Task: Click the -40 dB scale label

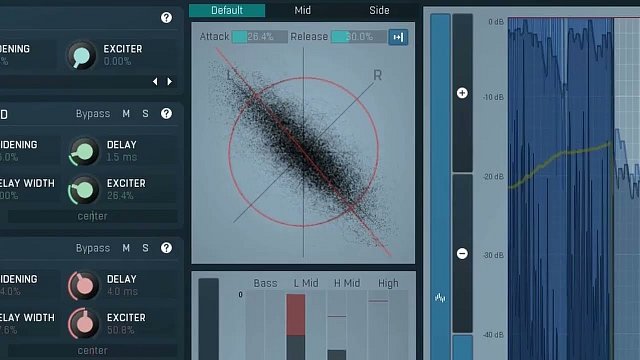Action: pos(493,335)
